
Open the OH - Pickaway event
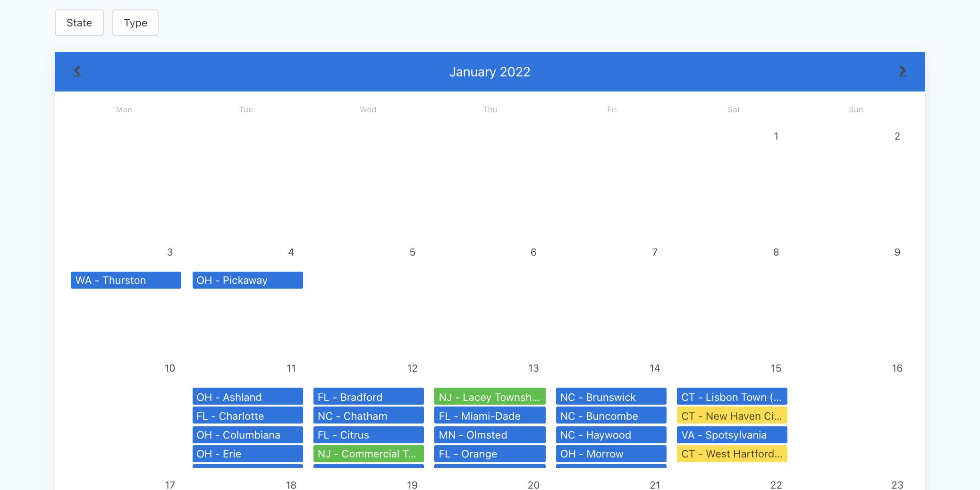[x=248, y=280]
